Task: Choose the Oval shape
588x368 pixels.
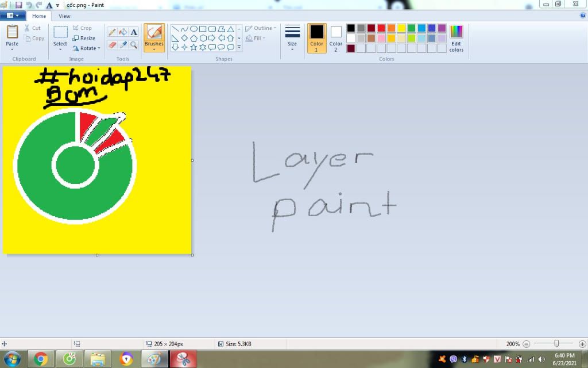Action: 194,29
